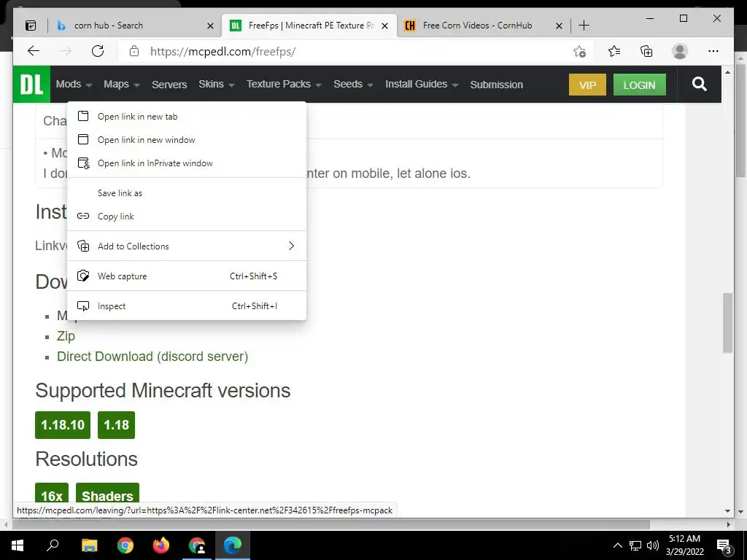Open the profile avatar icon
Viewport: 747px width, 560px height.
[x=680, y=51]
